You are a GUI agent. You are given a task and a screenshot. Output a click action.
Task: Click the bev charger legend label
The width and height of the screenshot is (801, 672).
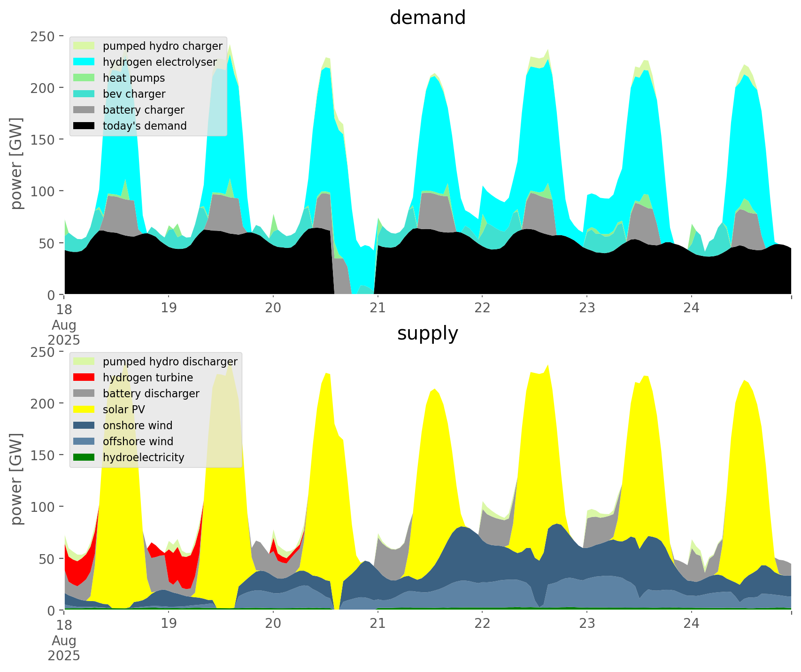click(134, 94)
